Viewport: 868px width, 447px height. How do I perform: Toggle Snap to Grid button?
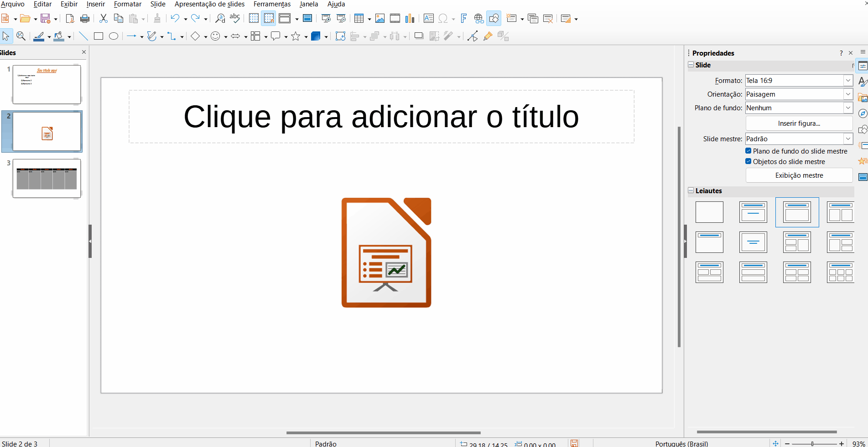(269, 19)
